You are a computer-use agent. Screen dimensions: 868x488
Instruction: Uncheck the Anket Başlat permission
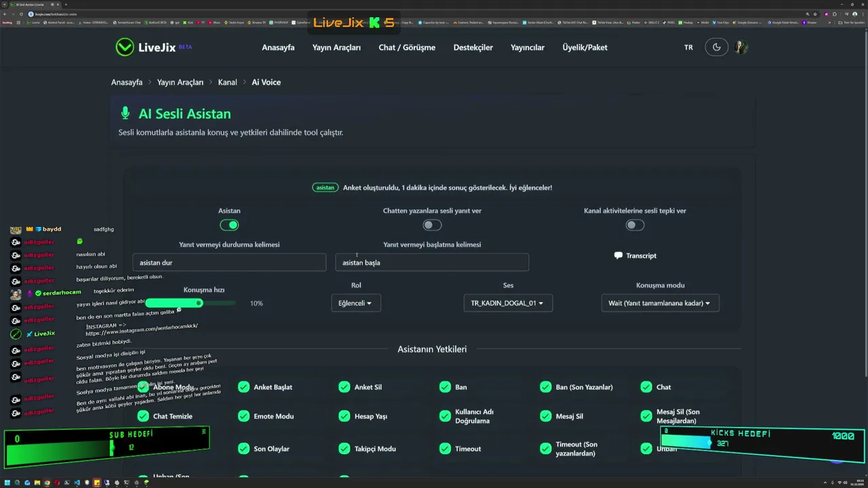pos(243,387)
